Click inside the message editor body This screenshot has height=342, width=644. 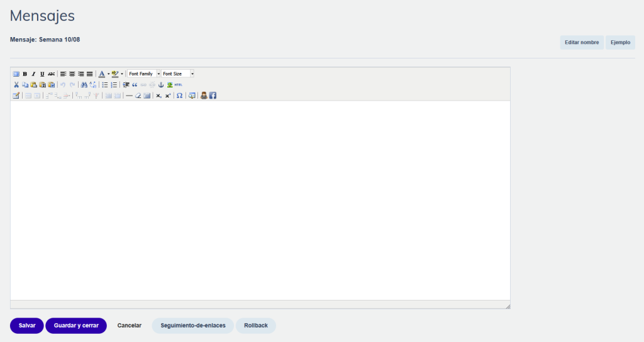[260, 201]
